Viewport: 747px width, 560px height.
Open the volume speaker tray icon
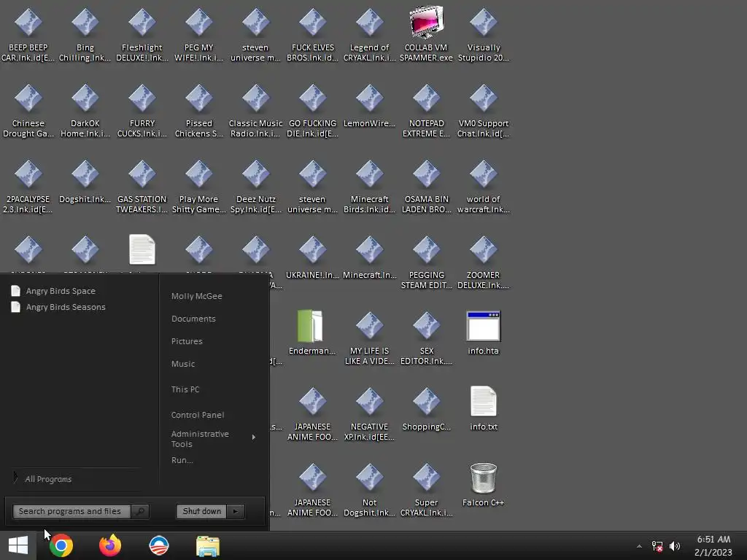[x=675, y=546]
